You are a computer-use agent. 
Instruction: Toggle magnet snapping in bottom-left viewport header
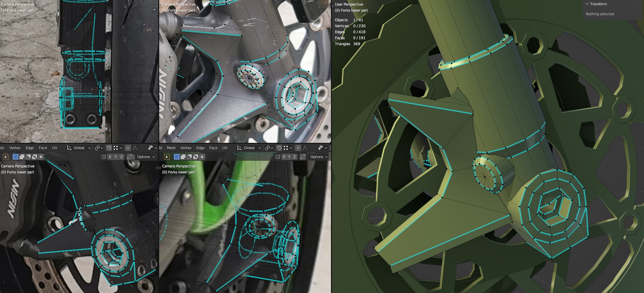(109, 148)
